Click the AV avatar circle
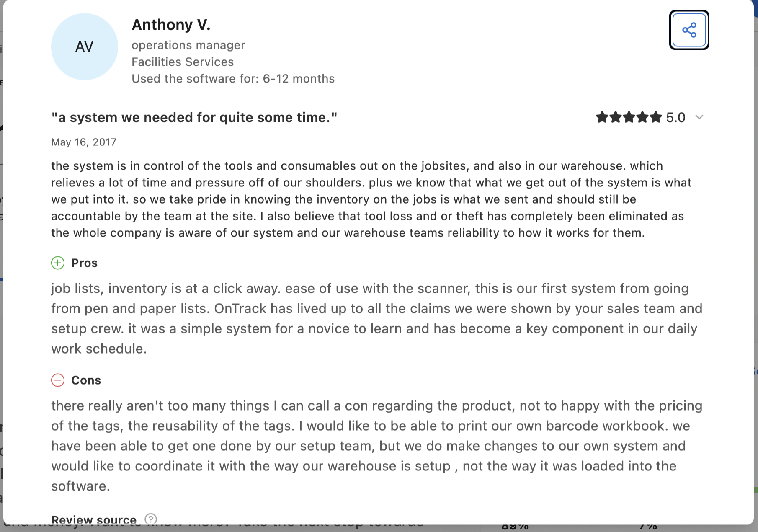The height and width of the screenshot is (532, 758). coord(85,46)
